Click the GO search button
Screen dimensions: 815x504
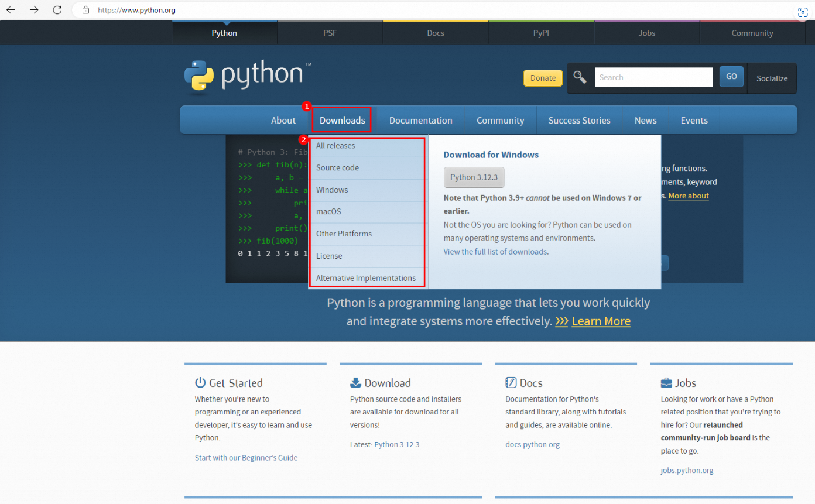coord(731,77)
